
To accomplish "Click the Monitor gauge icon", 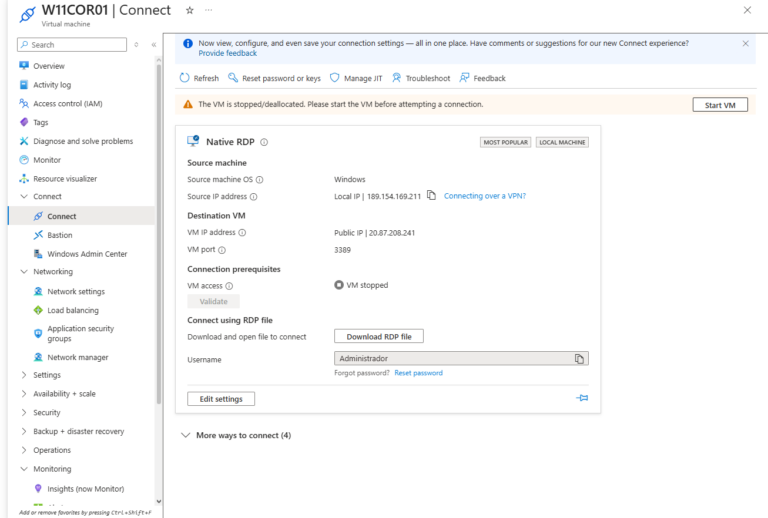I will 24,160.
